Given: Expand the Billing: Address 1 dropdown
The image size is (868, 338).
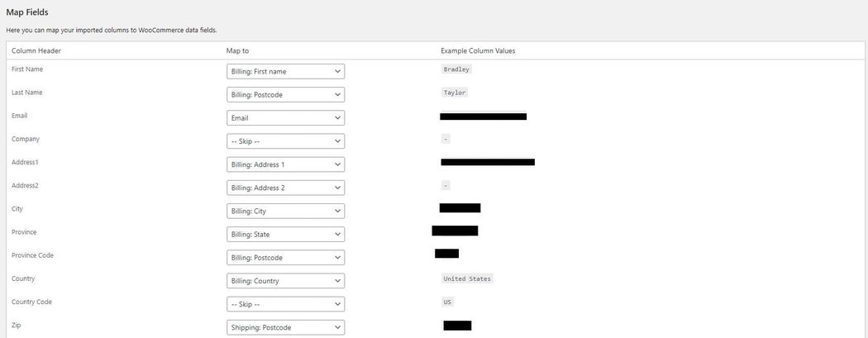Looking at the screenshot, I should [x=285, y=164].
